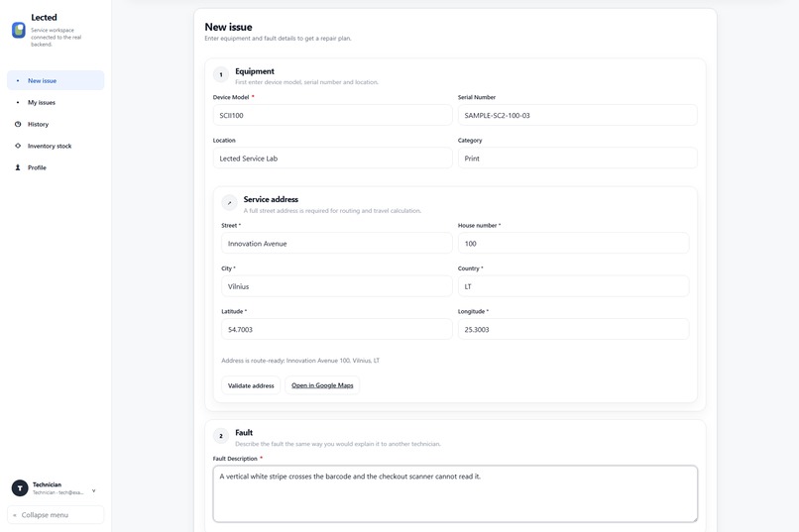Image resolution: width=799 pixels, height=532 pixels.
Task: Expand the Technician account chevron
Action: point(94,490)
